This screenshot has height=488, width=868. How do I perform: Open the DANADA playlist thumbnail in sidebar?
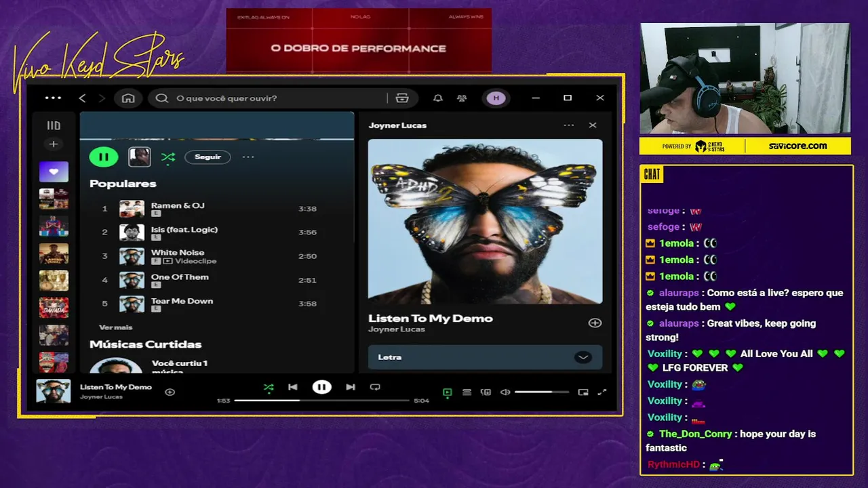[54, 308]
